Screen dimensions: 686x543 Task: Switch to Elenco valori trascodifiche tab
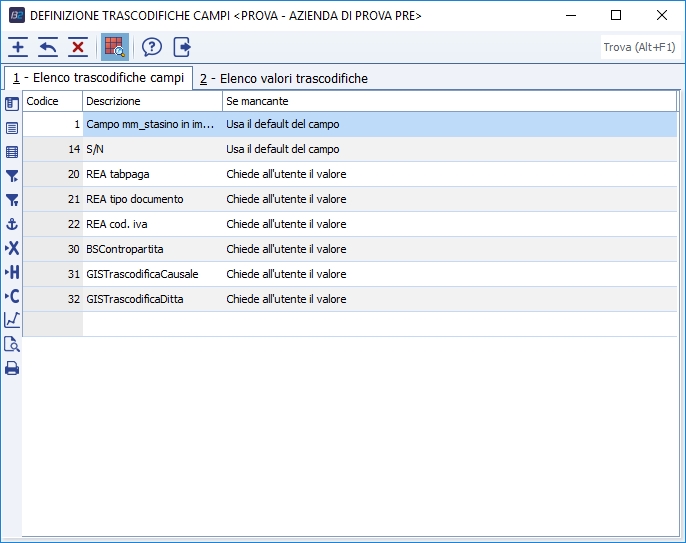click(283, 78)
